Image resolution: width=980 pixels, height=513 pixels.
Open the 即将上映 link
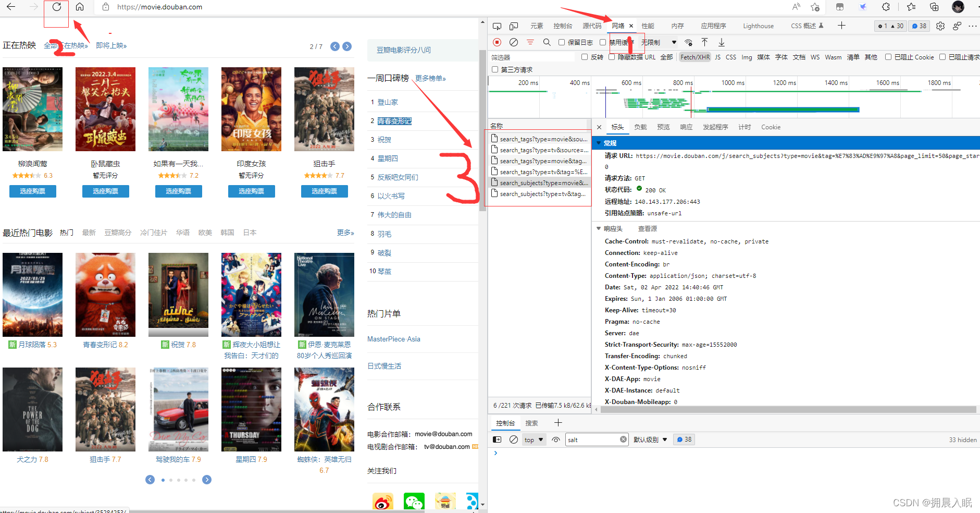[x=111, y=46]
